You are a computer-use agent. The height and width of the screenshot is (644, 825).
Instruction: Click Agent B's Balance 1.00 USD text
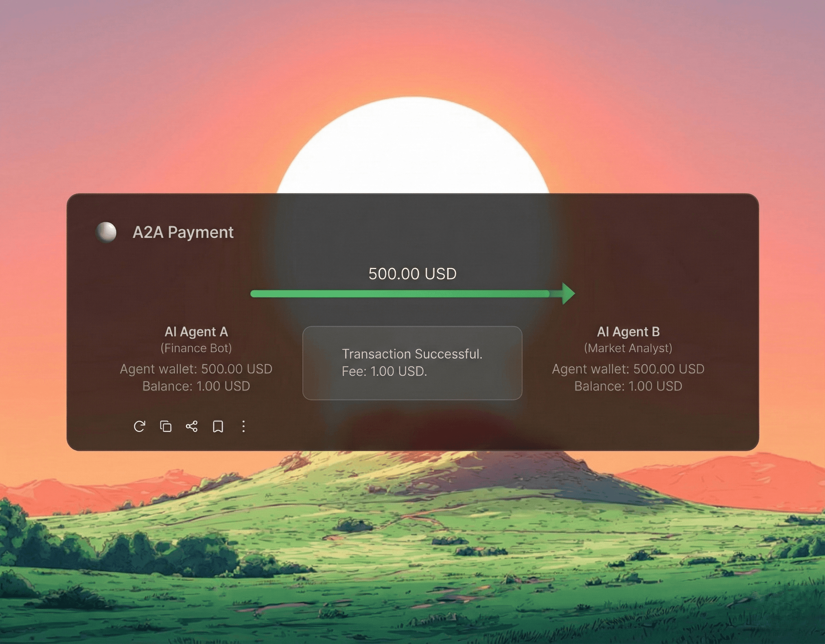pyautogui.click(x=628, y=386)
